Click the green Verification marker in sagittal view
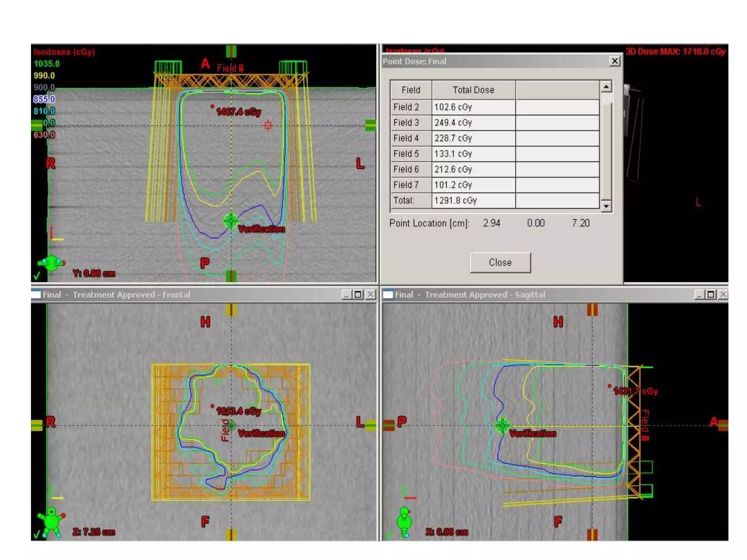Viewport: 747px width, 560px height. [x=503, y=425]
